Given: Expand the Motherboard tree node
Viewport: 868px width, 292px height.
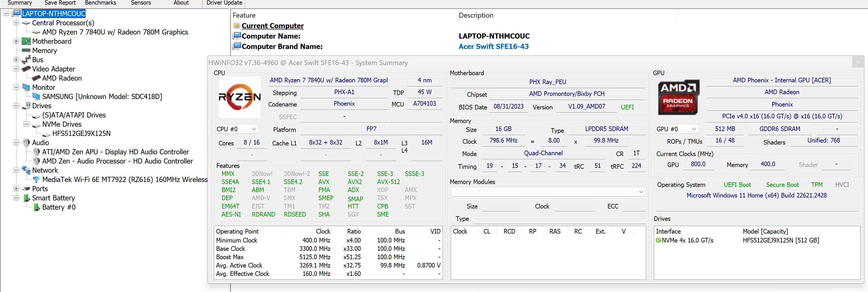Looking at the screenshot, I should (16, 41).
